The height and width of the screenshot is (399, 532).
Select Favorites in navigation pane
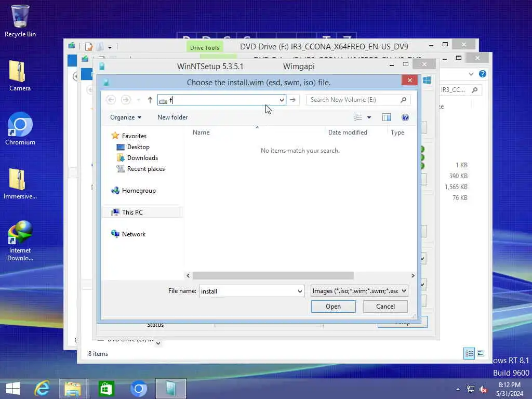tap(134, 136)
